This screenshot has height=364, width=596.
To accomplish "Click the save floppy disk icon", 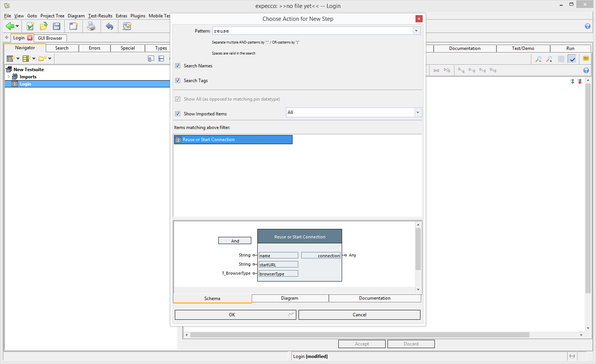I will coord(57,26).
